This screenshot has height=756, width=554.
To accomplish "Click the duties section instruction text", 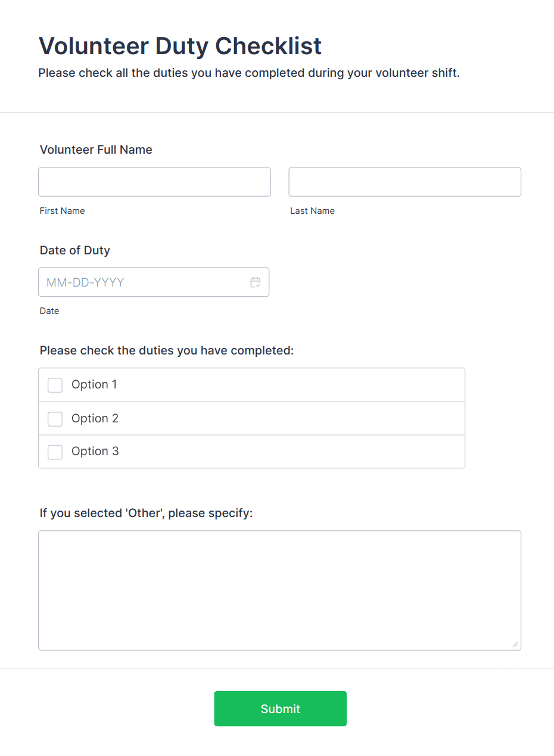I will click(166, 350).
